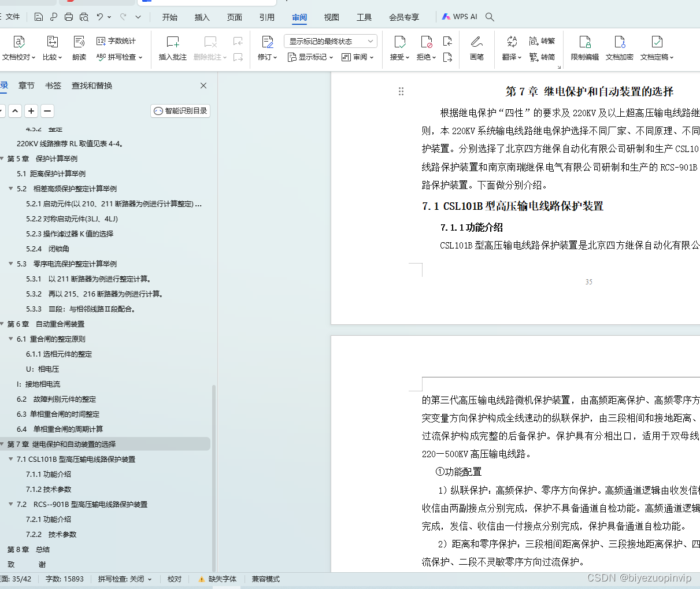
Task: Collapse the 7.2 RCS--901B outline node
Action: [11, 504]
